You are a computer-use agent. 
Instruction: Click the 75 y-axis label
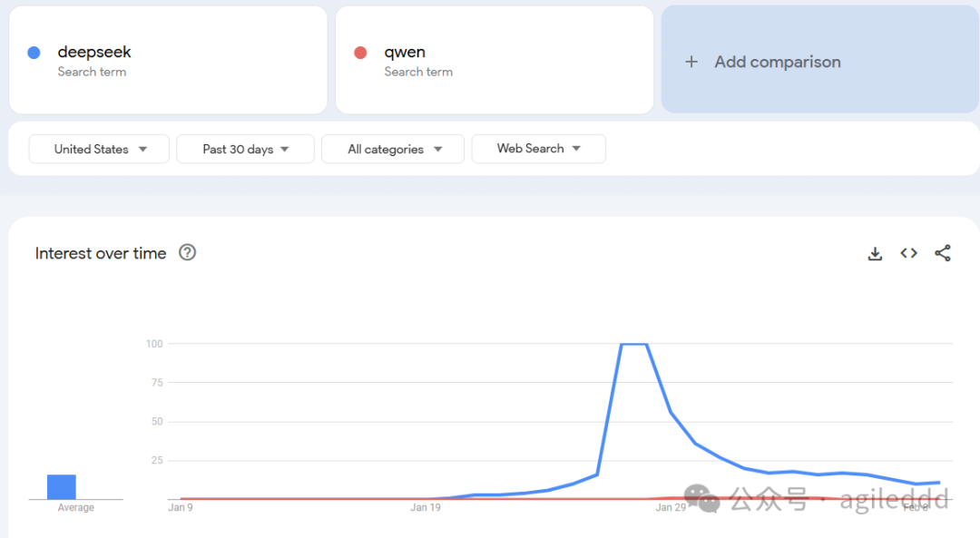click(157, 383)
